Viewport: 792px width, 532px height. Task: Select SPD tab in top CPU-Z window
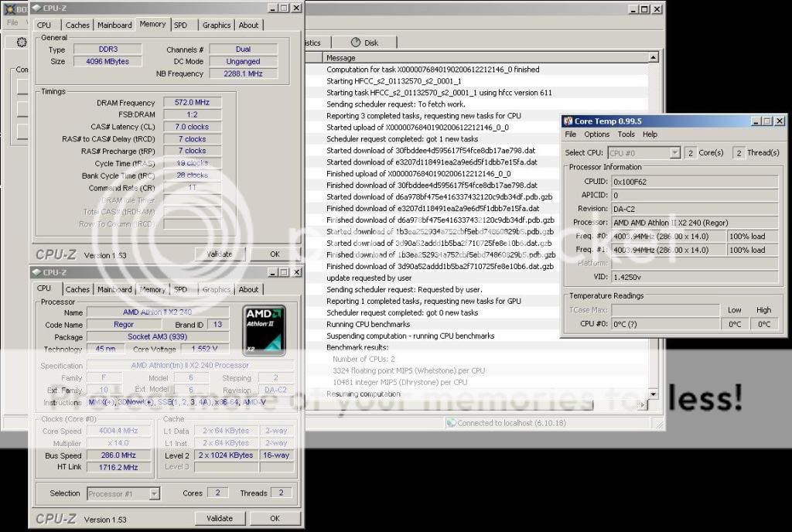click(x=180, y=25)
